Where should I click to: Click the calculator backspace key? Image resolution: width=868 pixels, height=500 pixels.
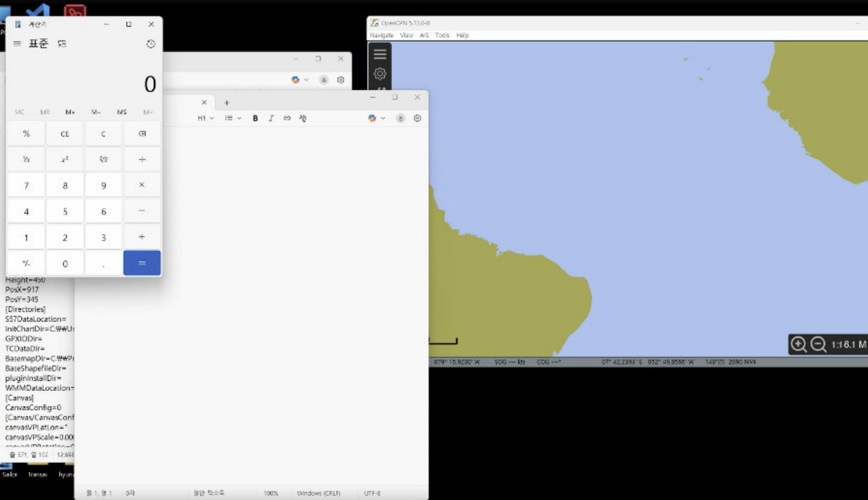coord(142,133)
